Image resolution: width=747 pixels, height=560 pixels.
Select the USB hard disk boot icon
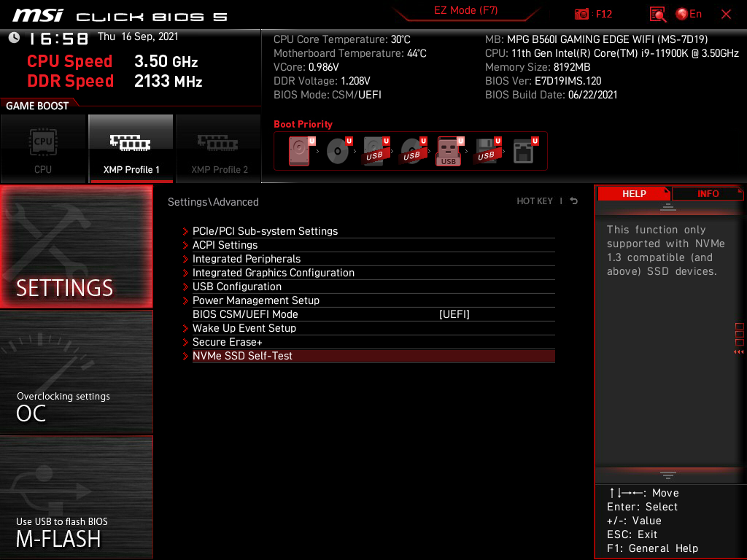[376, 151]
